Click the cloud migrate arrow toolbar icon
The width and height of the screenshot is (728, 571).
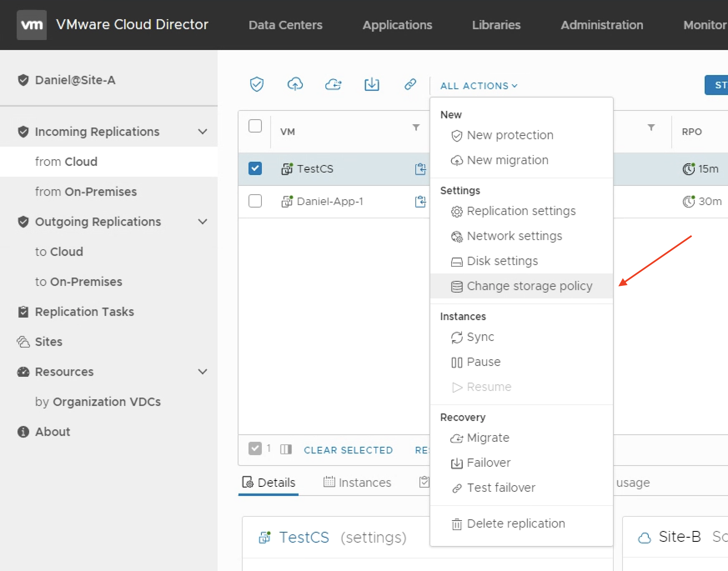click(x=333, y=85)
